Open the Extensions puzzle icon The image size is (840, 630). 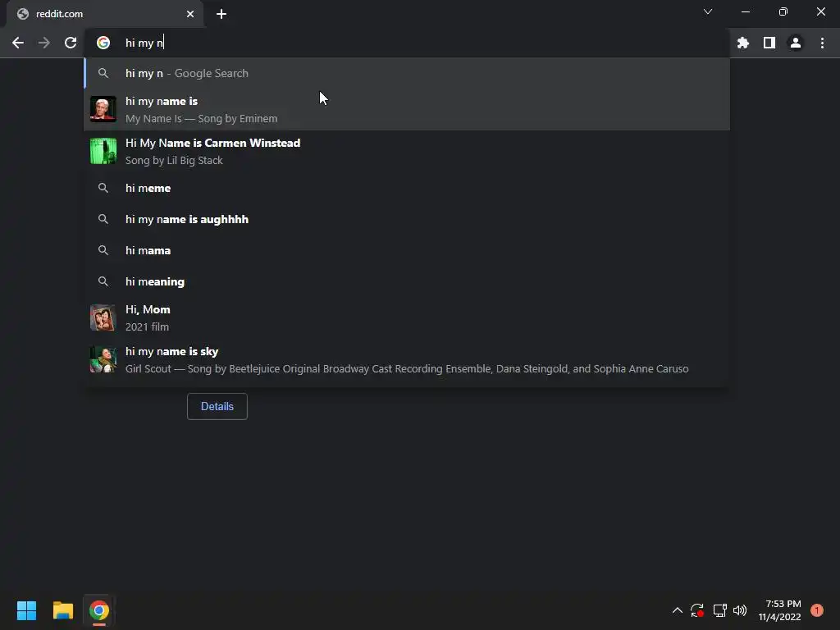[743, 43]
